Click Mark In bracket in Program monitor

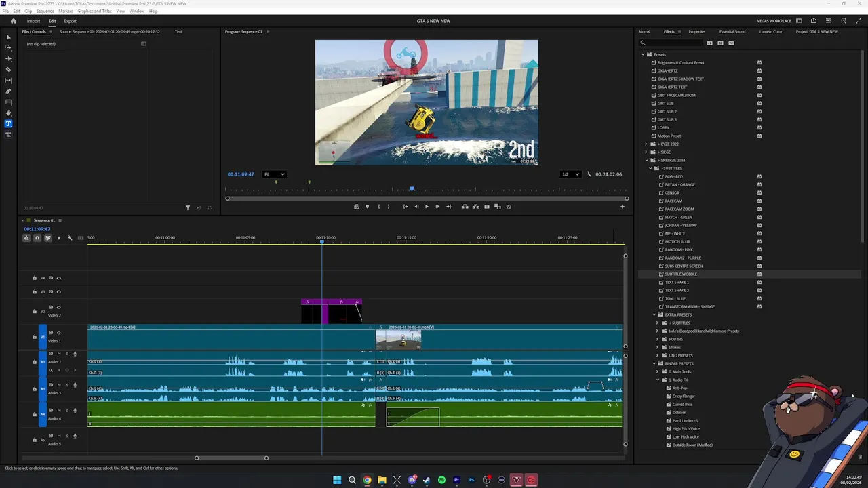[378, 207]
